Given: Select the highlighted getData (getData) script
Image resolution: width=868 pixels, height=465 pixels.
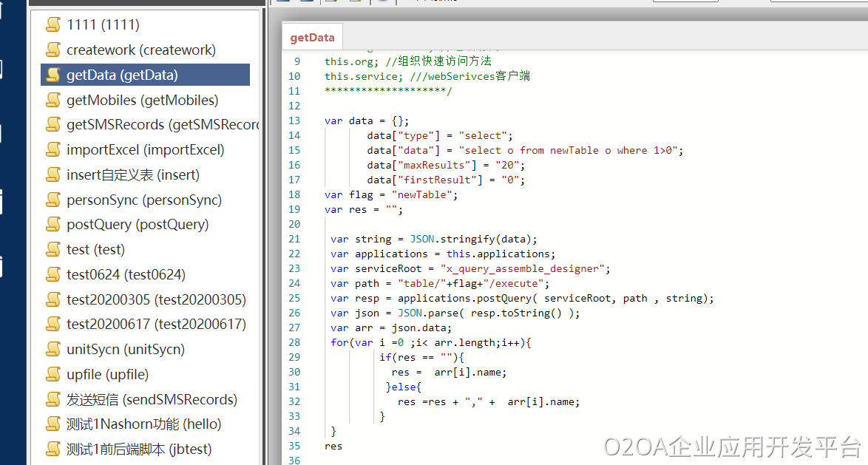Looking at the screenshot, I should point(122,75).
